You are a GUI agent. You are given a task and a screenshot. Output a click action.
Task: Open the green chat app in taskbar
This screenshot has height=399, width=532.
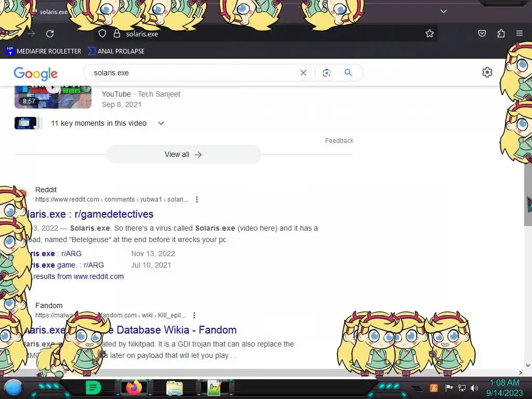tap(93, 387)
